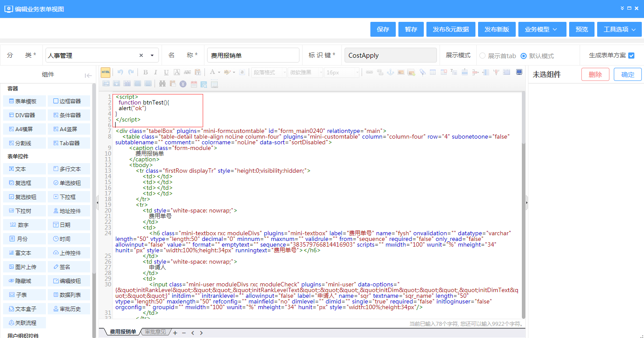Click the binoculars search-replace icon

coord(162,84)
